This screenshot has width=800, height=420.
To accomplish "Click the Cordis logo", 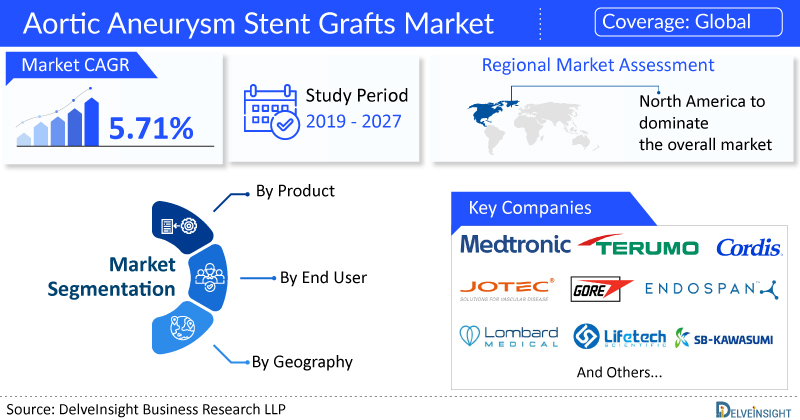I will pyautogui.click(x=748, y=248).
